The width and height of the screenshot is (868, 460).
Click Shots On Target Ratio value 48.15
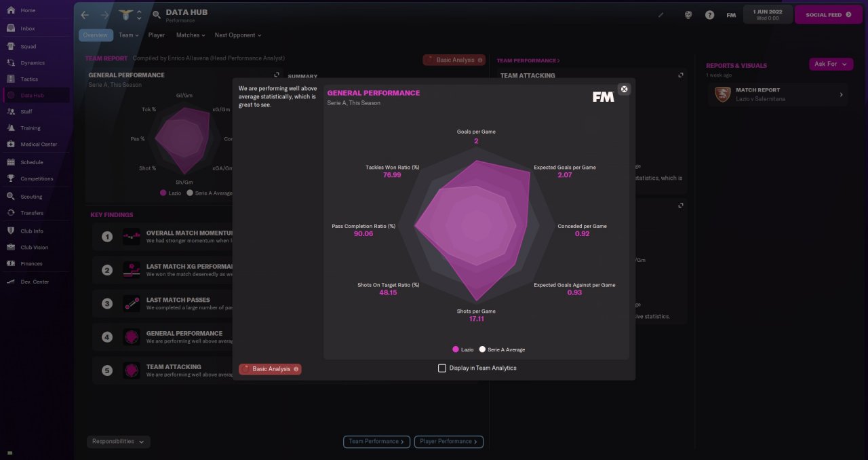389,293
